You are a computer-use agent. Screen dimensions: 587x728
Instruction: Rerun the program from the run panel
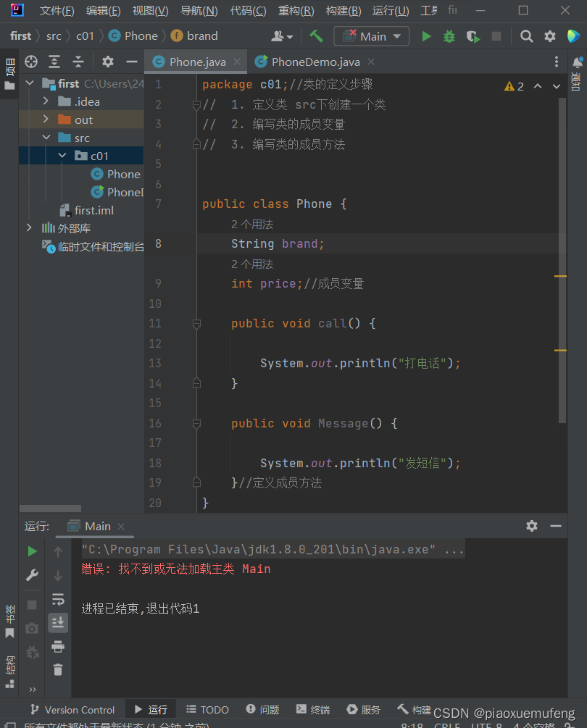click(31, 551)
